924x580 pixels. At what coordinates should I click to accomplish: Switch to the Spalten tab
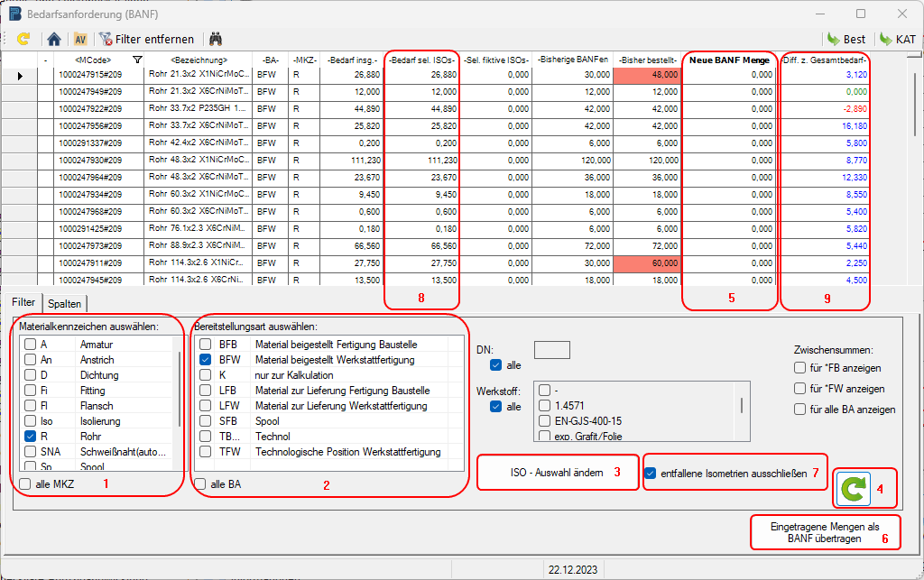pos(65,304)
